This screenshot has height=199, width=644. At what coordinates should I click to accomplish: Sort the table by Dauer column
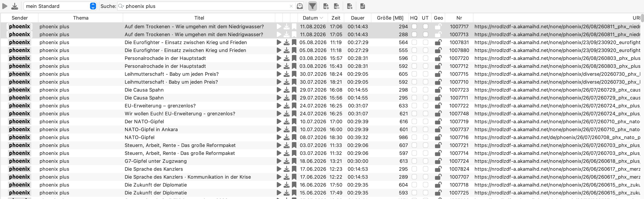(x=358, y=18)
